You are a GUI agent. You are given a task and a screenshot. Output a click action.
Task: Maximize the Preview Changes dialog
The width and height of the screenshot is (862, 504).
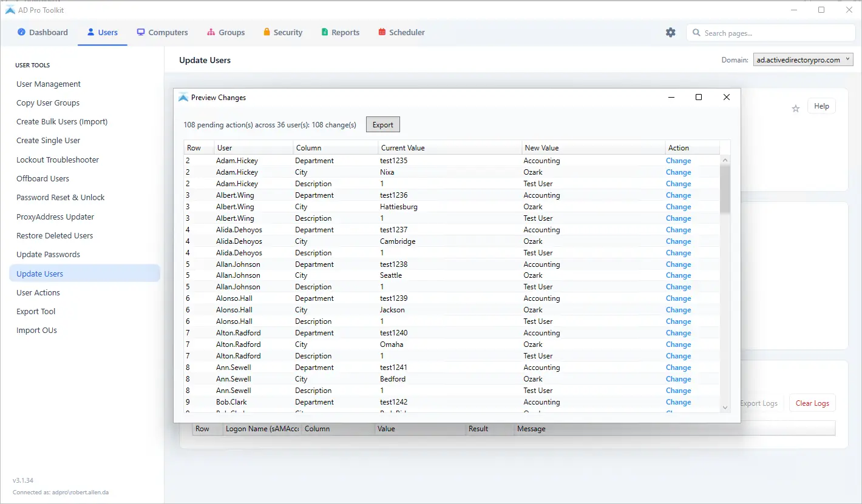point(699,97)
